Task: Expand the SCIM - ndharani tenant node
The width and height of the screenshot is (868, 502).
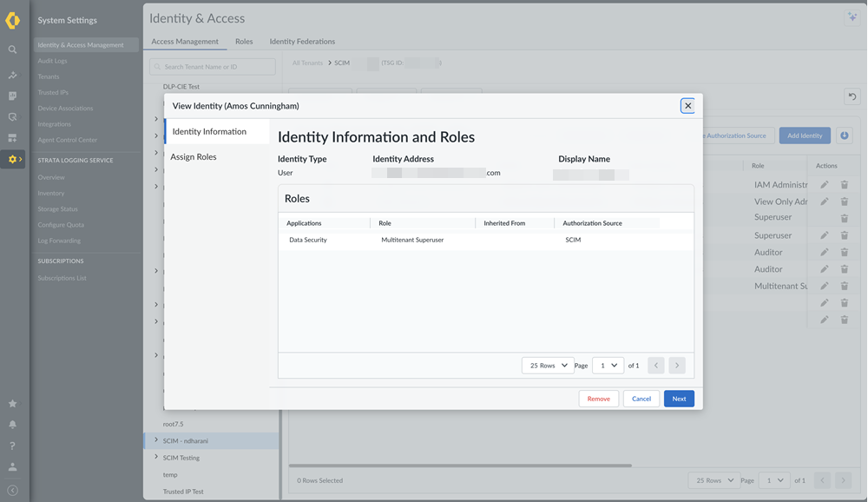Action: click(x=156, y=440)
